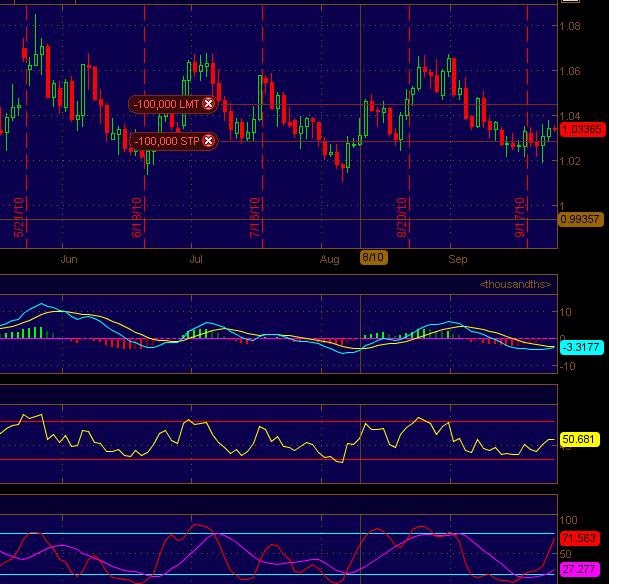Click the 7/16/10 expiration date marker
Image resolution: width=620 pixels, height=584 pixels.
[255, 217]
